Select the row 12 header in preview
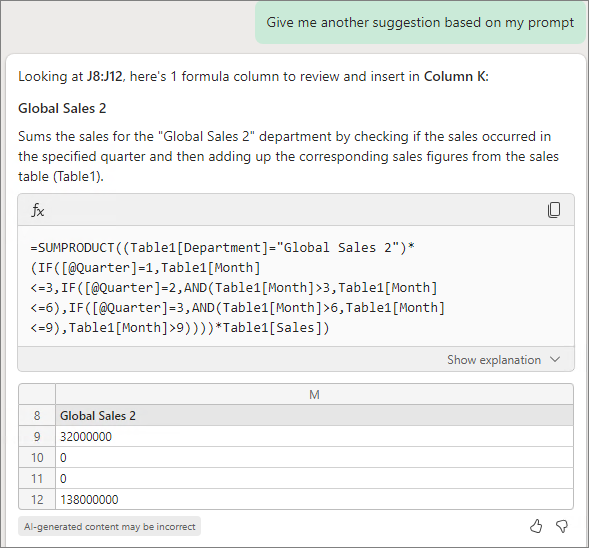The width and height of the screenshot is (589, 548). pos(37,500)
